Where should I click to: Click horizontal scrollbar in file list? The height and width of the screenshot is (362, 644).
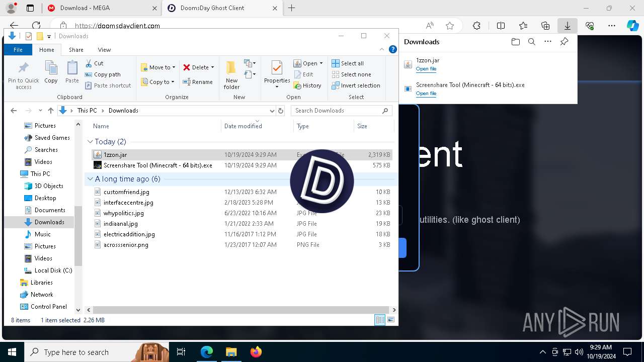point(240,310)
